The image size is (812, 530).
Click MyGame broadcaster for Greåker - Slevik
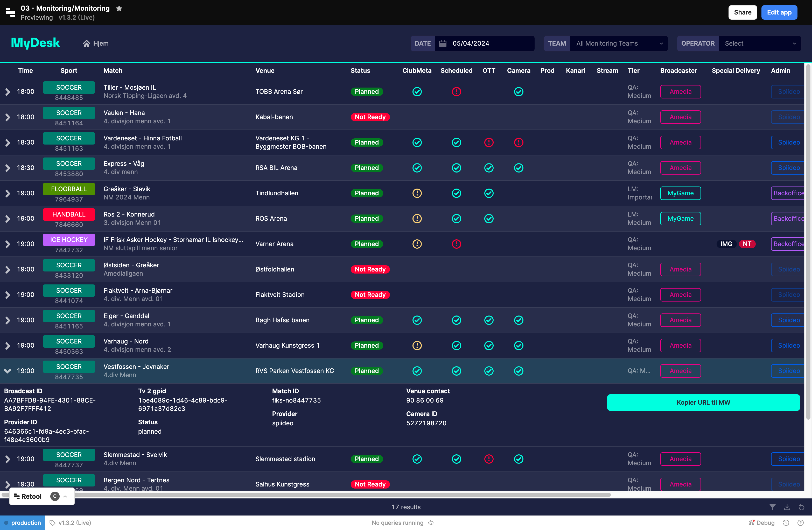(681, 193)
